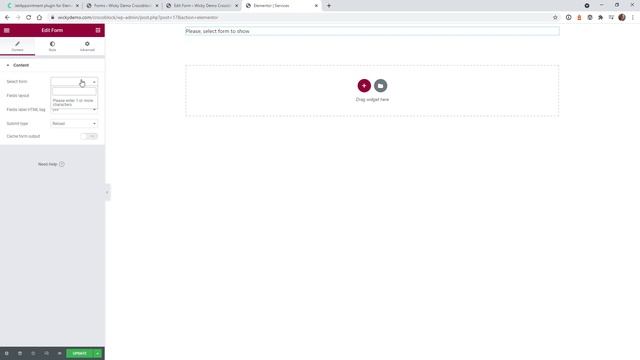
Task: Open the reading list icon
Action: (611, 18)
